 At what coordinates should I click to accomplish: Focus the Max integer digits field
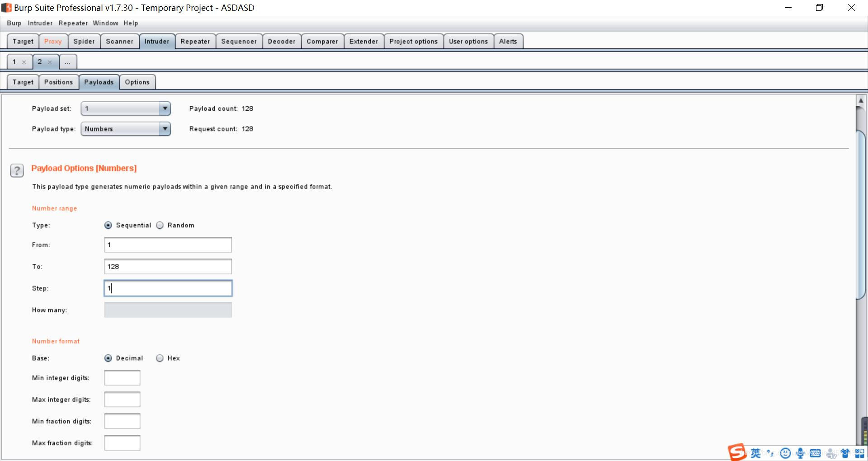tap(123, 400)
